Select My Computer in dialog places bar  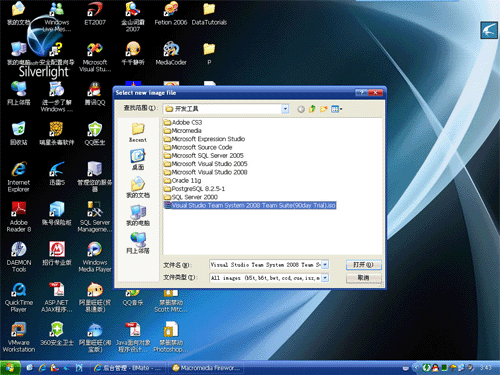tap(138, 215)
